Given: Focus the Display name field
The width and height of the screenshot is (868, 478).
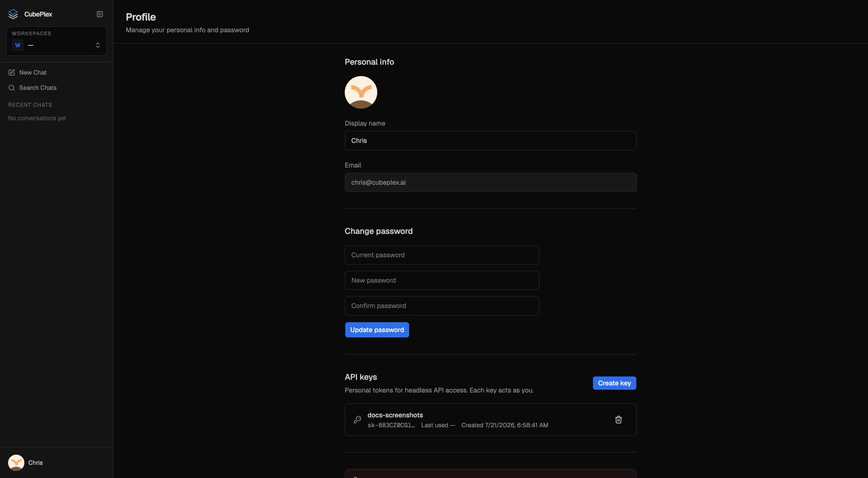Looking at the screenshot, I should [x=490, y=141].
